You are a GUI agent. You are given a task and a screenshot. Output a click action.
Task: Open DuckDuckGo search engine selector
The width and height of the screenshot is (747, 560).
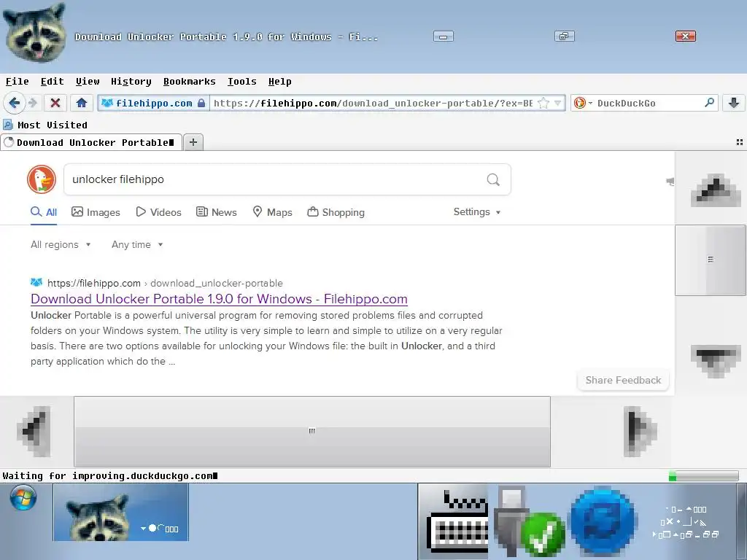point(583,103)
